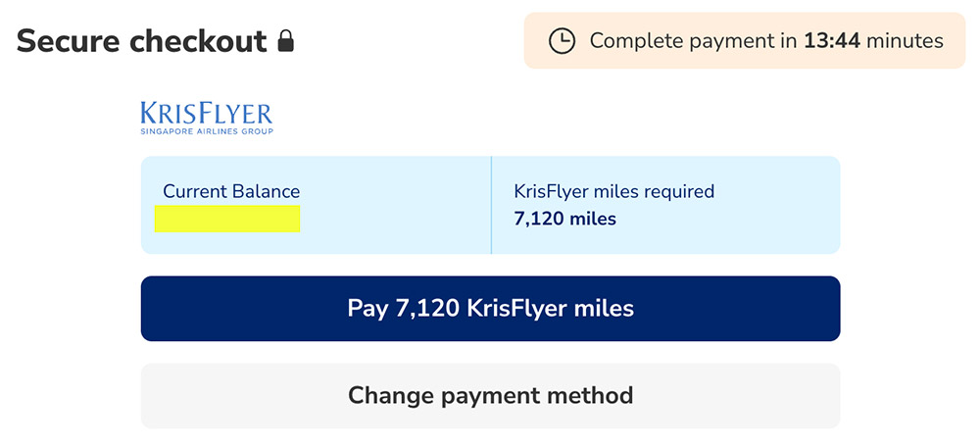
Task: Click "KrisFlyer miles" text on the navy button
Action: pyautogui.click(x=551, y=309)
